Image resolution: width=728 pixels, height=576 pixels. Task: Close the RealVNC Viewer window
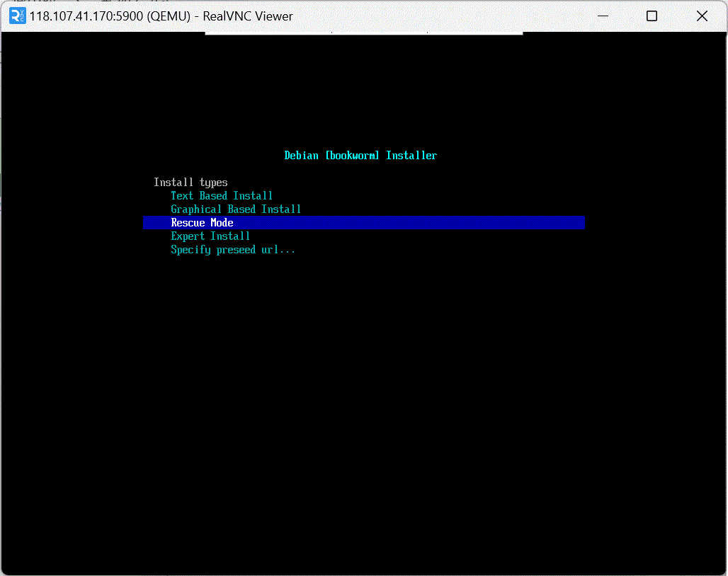pyautogui.click(x=701, y=16)
